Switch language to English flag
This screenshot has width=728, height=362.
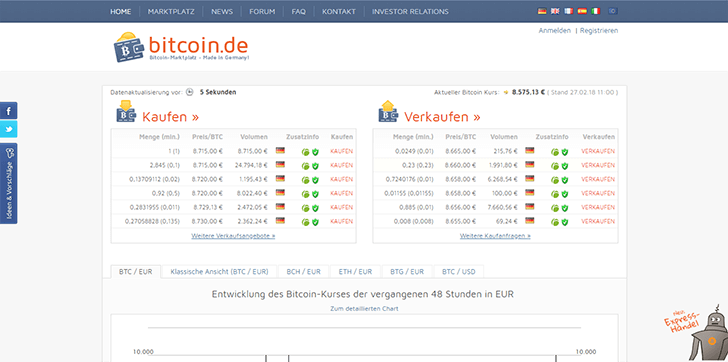click(x=555, y=11)
